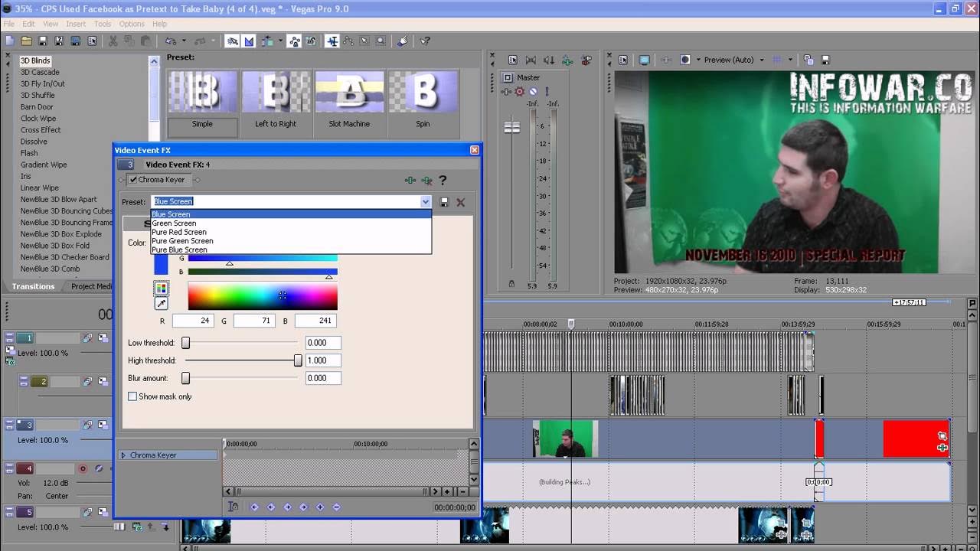Screen dimensions: 980x551
Task: Expand Chroma Keyer in keyframe panel
Action: pyautogui.click(x=123, y=455)
